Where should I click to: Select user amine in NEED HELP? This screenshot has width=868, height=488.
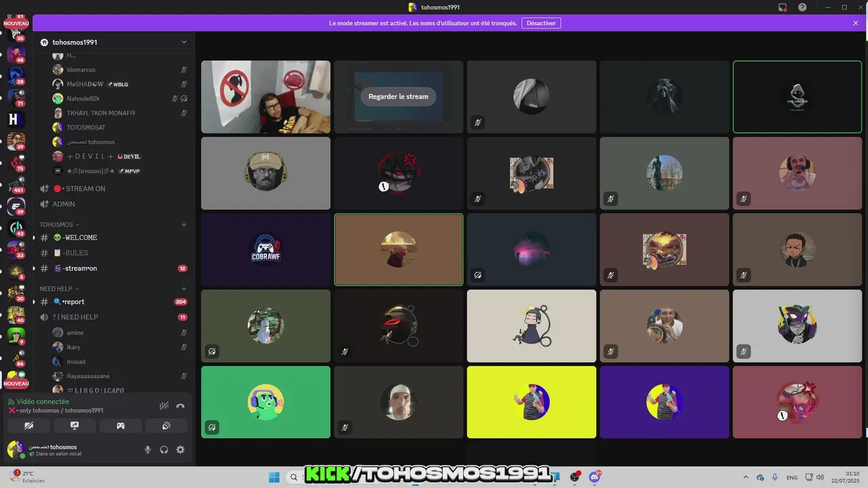click(120, 333)
